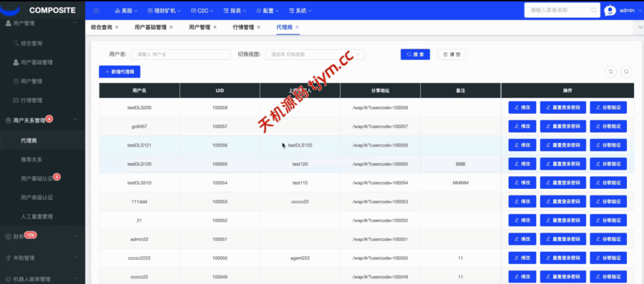Click 新增代理商 to add an agent
Screen dimensions: 644x284
click(119, 72)
